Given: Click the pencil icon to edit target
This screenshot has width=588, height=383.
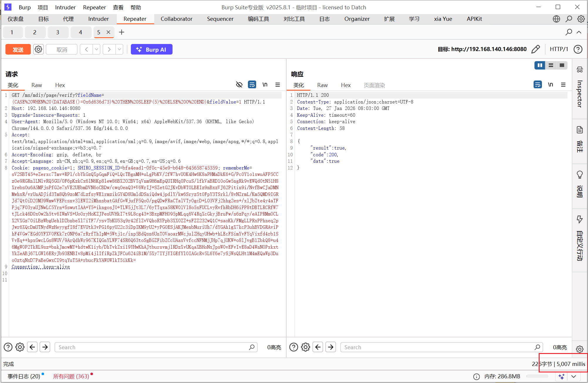Looking at the screenshot, I should click(535, 49).
